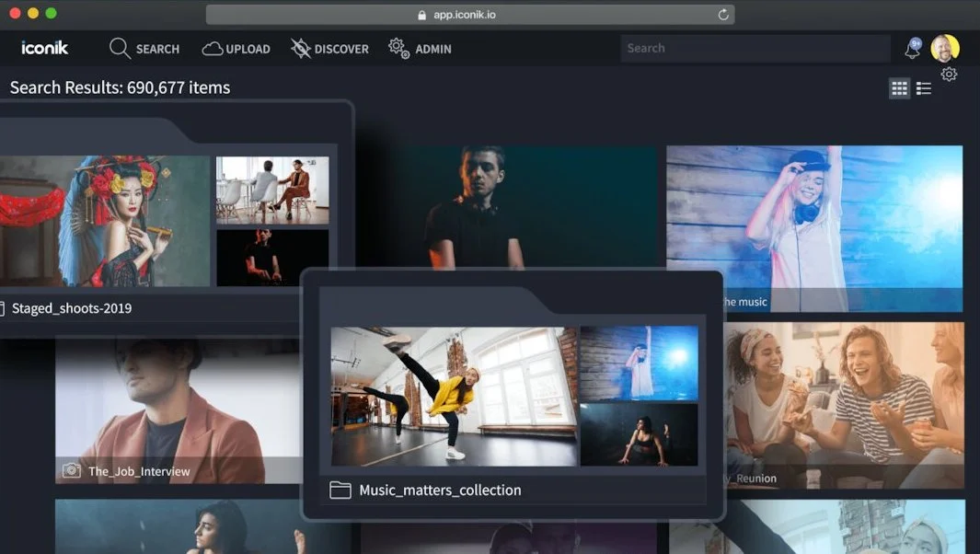Open the Search menu item
The width and height of the screenshot is (980, 554).
point(144,49)
